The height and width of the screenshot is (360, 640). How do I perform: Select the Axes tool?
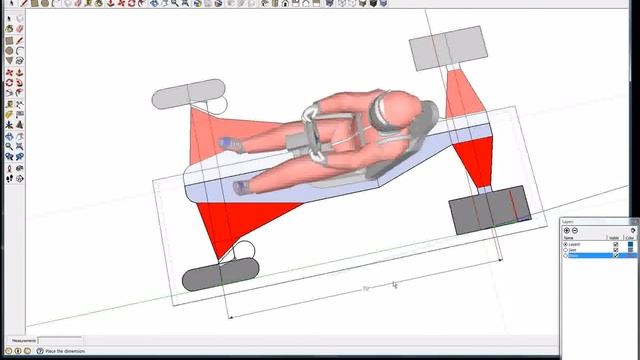(9, 125)
